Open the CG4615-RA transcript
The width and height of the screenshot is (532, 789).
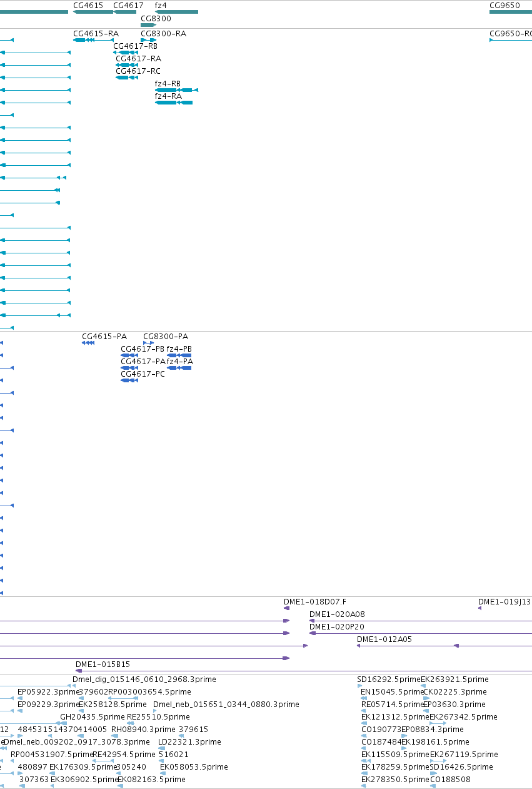[x=93, y=40]
